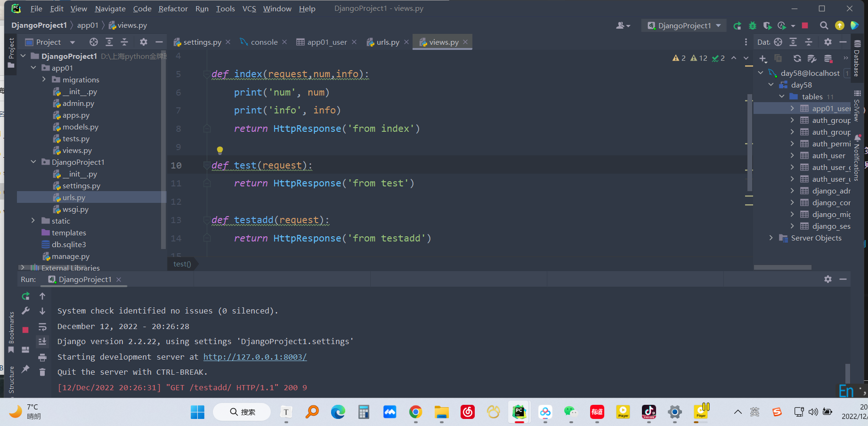Open the http://127.0.0.1:8003/ link

pyautogui.click(x=255, y=357)
